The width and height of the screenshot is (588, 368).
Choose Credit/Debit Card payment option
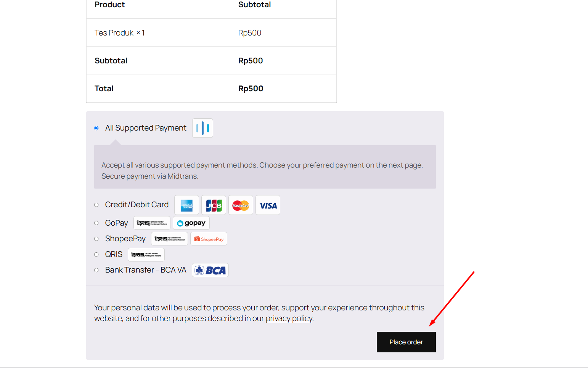(96, 205)
